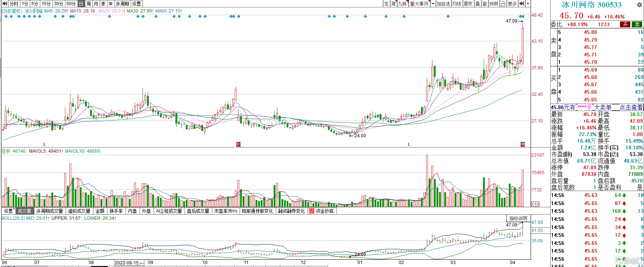Switch to 季 quarterly period
This screenshot has height=267, width=644.
(103, 4)
